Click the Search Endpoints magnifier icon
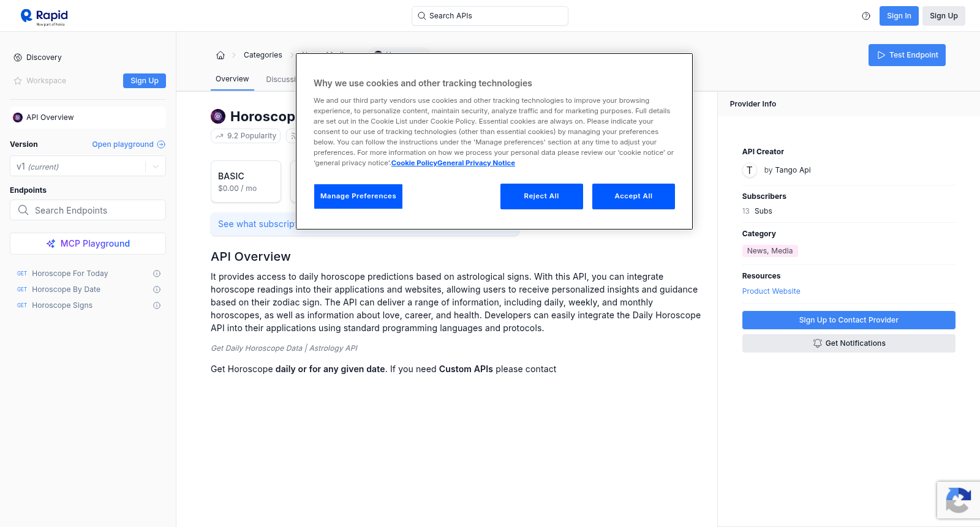This screenshot has width=980, height=527. (x=23, y=210)
